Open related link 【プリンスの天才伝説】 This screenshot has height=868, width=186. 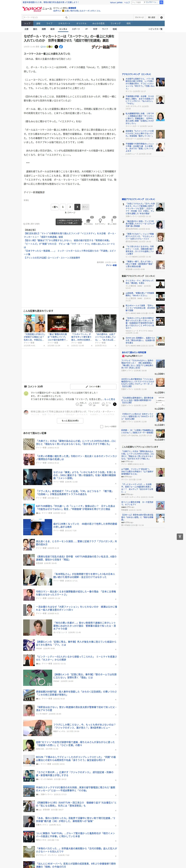[52, 258]
